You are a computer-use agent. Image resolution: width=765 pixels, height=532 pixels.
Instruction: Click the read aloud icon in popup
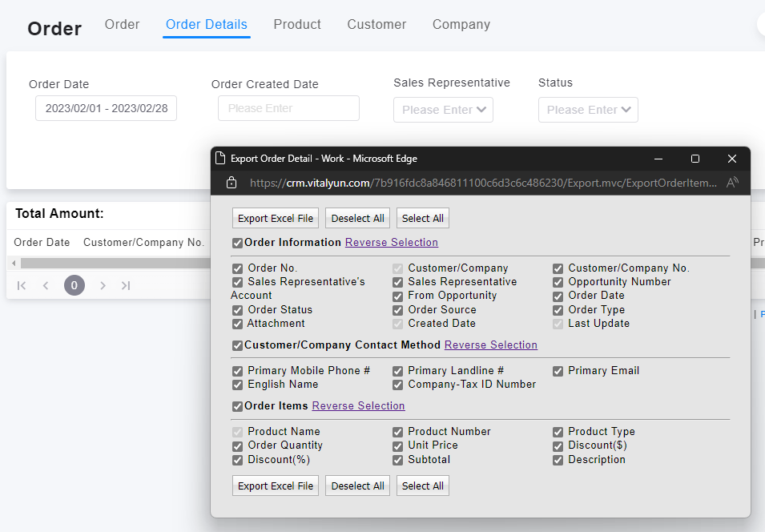point(732,183)
